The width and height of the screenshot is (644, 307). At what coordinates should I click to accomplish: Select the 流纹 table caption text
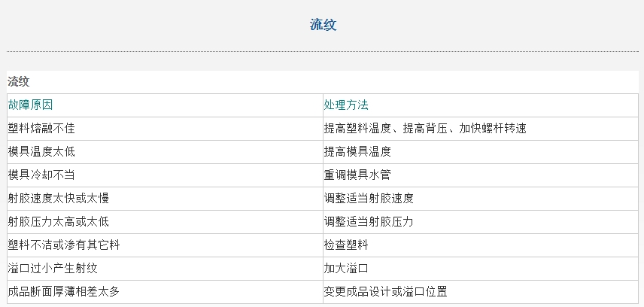pos(19,81)
